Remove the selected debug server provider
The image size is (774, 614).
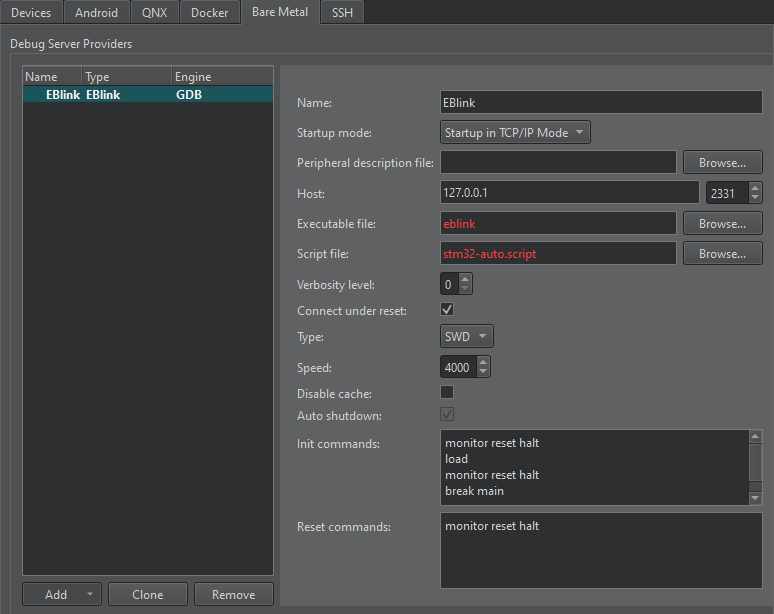click(233, 595)
